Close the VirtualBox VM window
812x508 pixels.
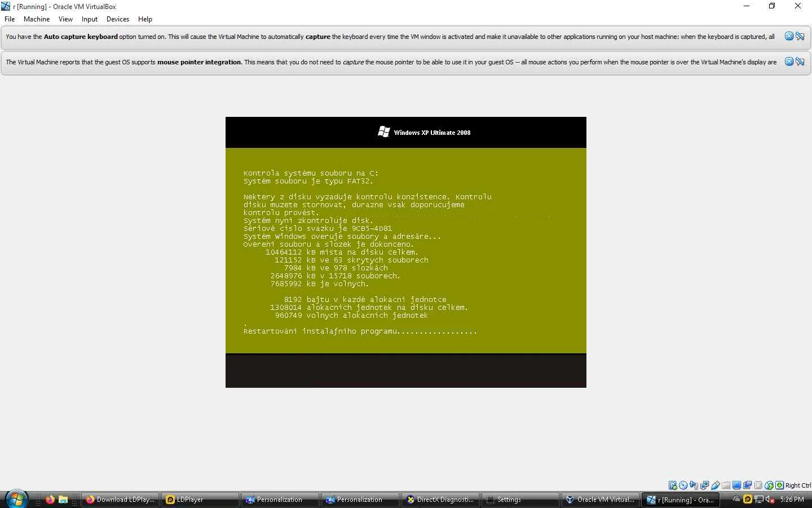pos(798,6)
